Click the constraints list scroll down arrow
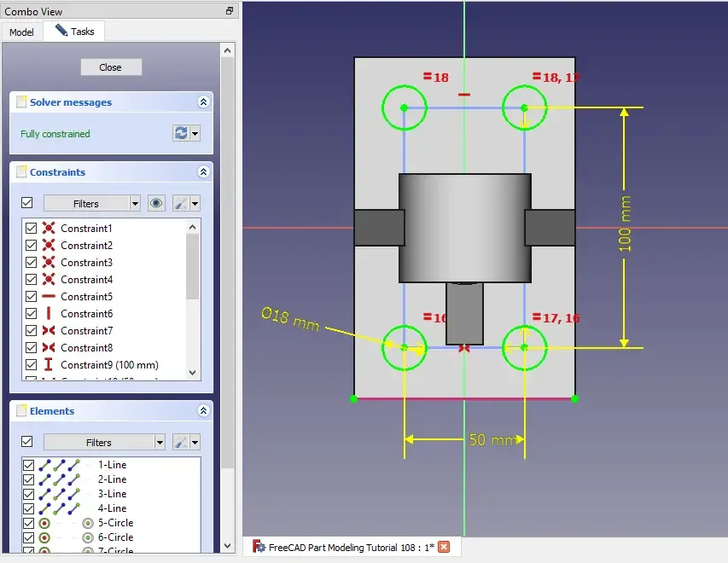The image size is (728, 563). (x=193, y=373)
